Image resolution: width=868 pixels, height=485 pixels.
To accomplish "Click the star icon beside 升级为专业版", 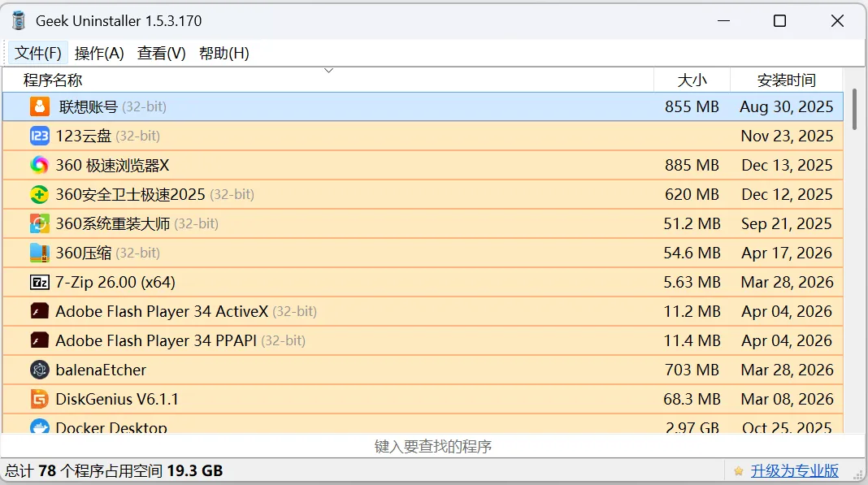I will click(739, 471).
